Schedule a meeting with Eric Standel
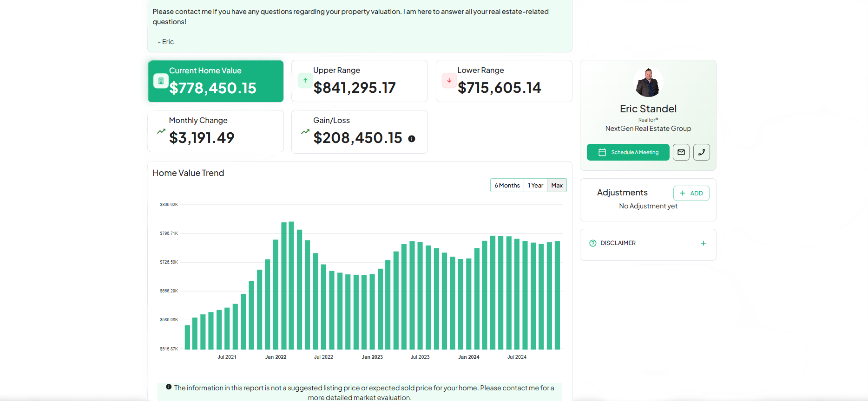The image size is (868, 401). tap(628, 152)
